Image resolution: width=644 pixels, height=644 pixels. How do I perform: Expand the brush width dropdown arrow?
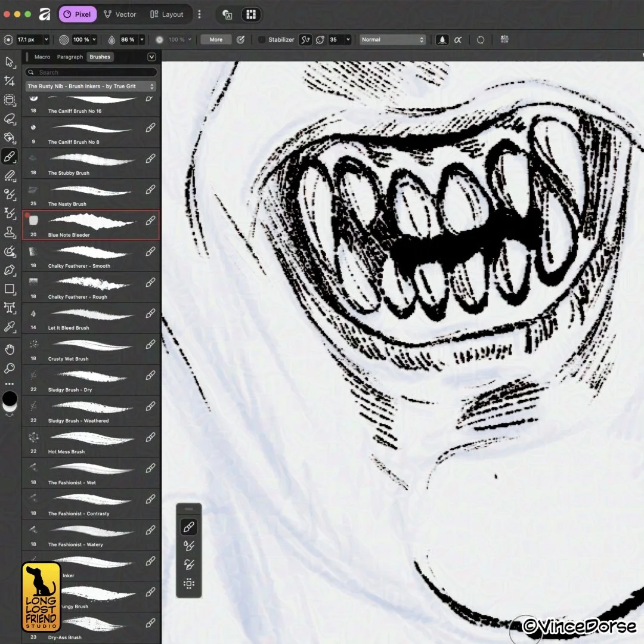pyautogui.click(x=46, y=40)
